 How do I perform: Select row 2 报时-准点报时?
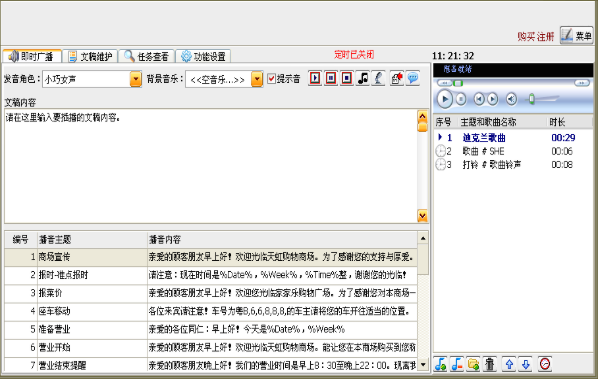point(211,275)
